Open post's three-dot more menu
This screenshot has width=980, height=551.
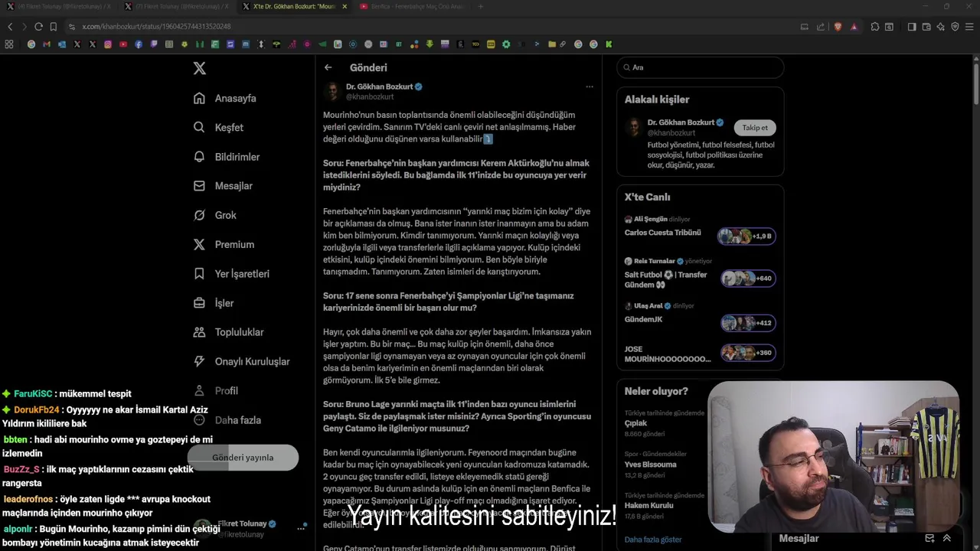590,86
